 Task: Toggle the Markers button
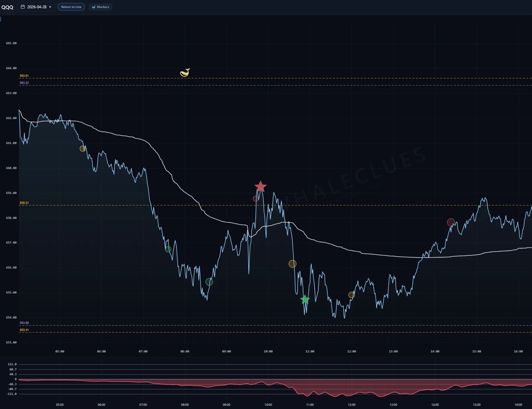point(100,7)
